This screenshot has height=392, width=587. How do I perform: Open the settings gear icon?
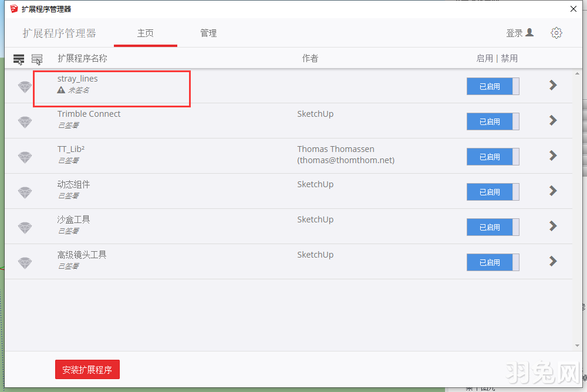click(x=556, y=33)
